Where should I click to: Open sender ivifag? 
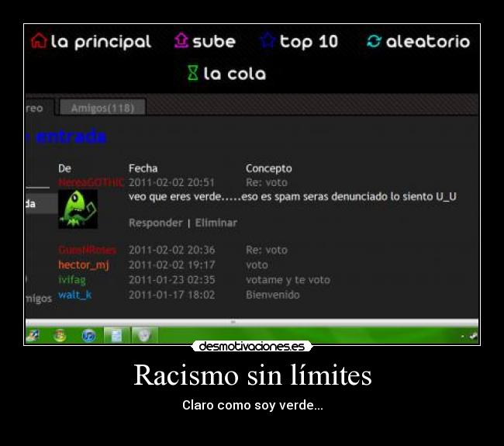(72, 280)
